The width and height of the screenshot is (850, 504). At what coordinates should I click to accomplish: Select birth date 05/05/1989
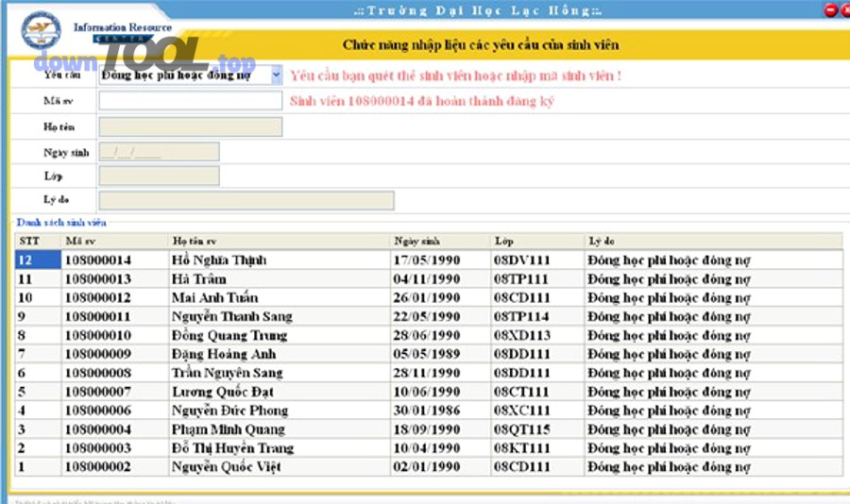click(427, 354)
